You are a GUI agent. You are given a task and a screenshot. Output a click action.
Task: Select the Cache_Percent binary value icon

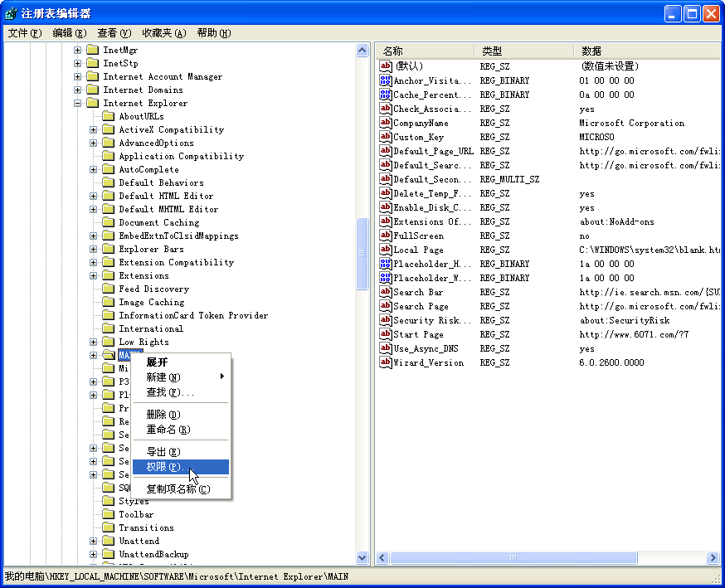tap(385, 95)
